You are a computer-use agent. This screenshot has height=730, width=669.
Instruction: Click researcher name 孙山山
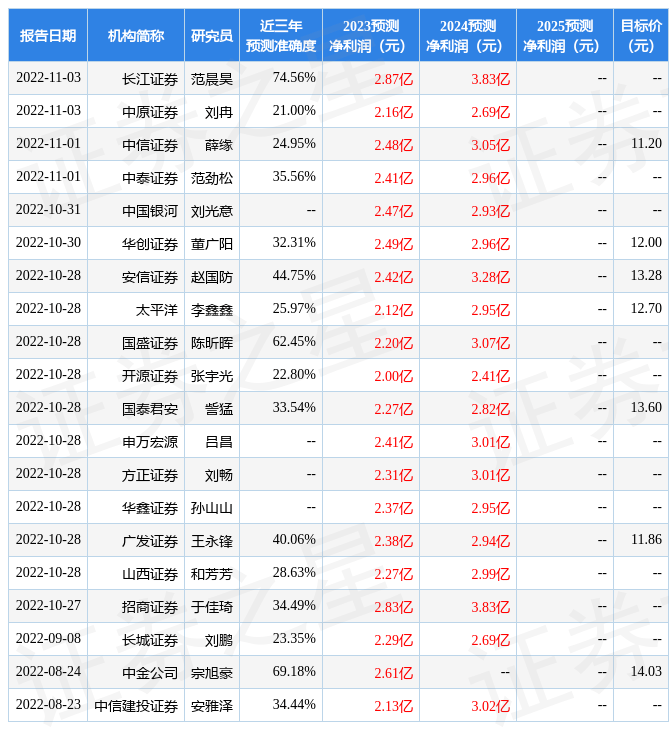click(x=212, y=508)
